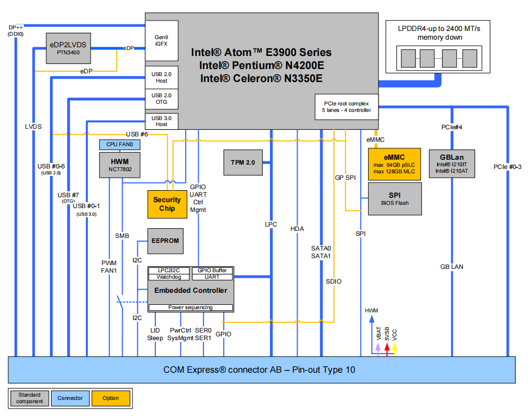Click the Embedded Controller label
This screenshot has height=420, width=530.
click(x=191, y=291)
